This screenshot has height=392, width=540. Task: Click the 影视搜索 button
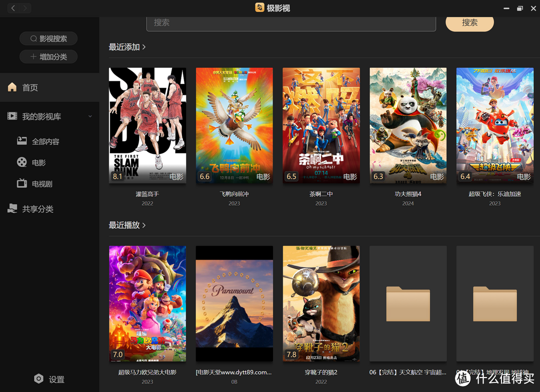tap(48, 38)
